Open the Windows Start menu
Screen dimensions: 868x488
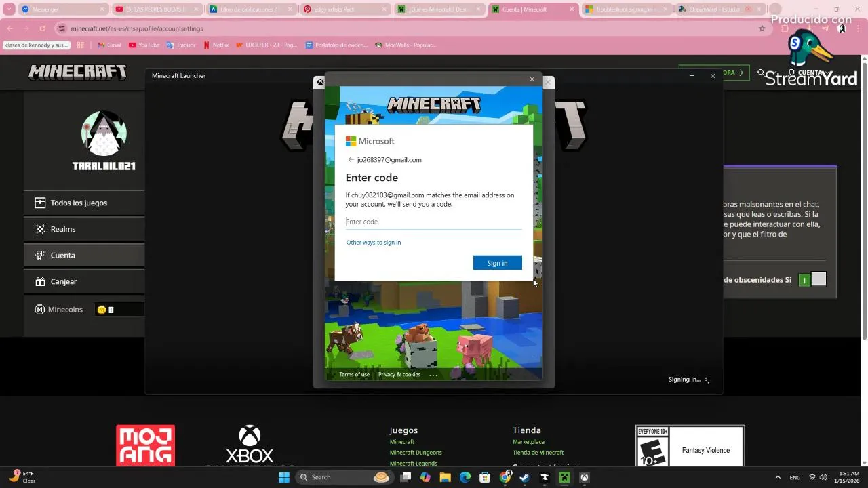284,477
